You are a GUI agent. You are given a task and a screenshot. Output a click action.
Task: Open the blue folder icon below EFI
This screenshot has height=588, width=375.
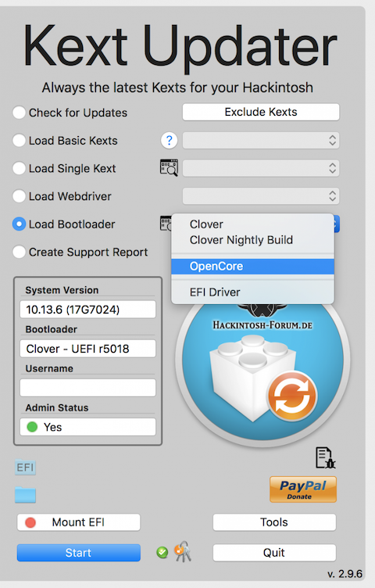pyautogui.click(x=25, y=495)
